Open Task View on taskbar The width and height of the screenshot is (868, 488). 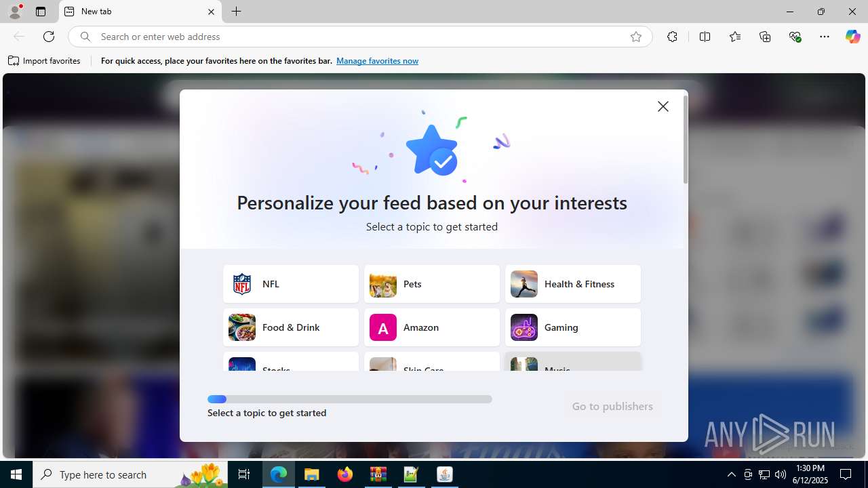pos(244,474)
